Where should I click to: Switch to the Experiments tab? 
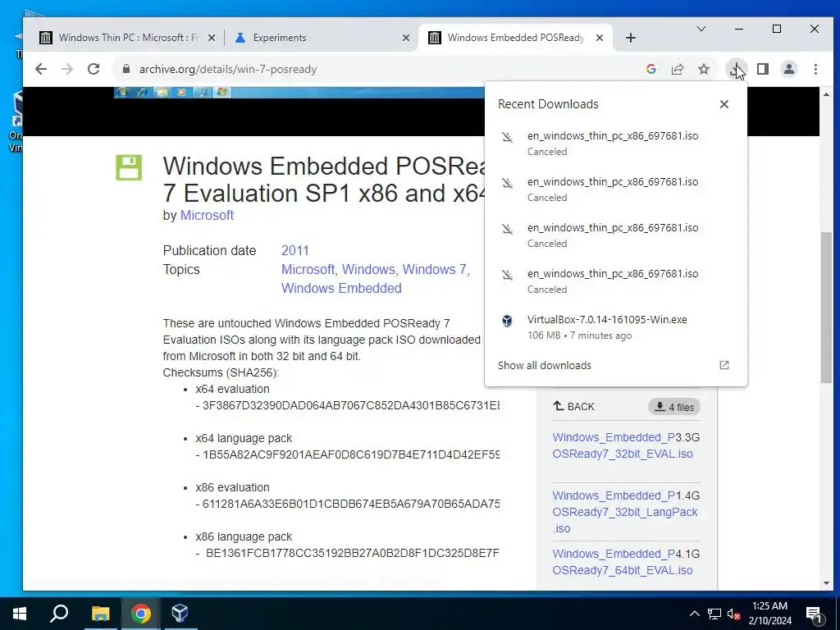click(320, 38)
